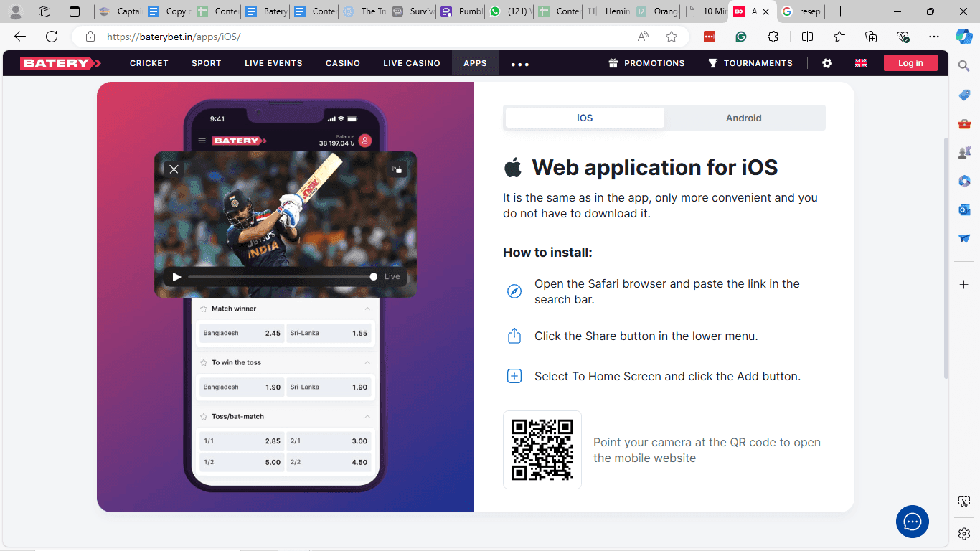Toggle the star favorite on Match winner

click(205, 309)
